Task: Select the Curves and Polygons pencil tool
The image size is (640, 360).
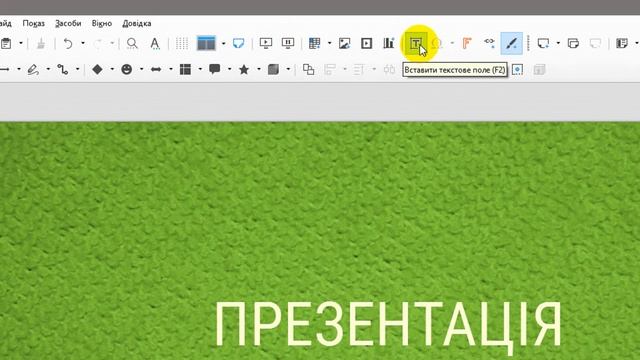Action: click(33, 70)
